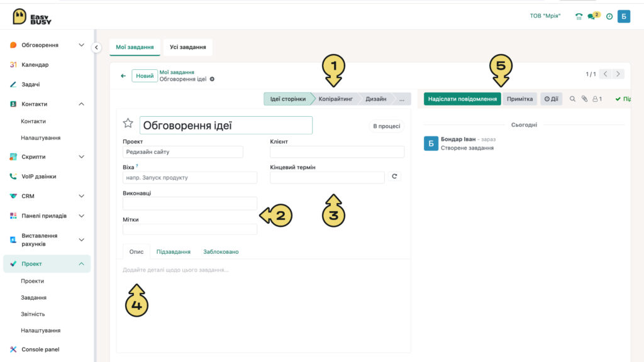Click the Новий button
This screenshot has height=362, width=644.
coord(145,76)
